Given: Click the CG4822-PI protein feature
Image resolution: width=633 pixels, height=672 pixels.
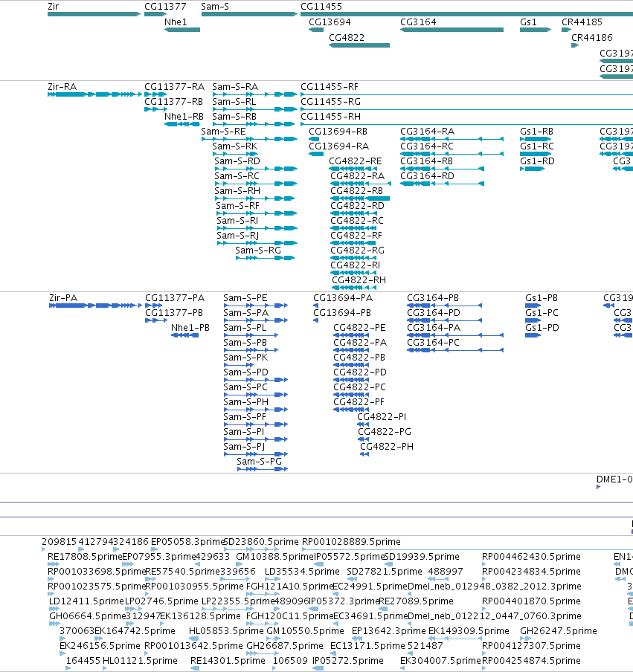Looking at the screenshot, I should point(363,424).
